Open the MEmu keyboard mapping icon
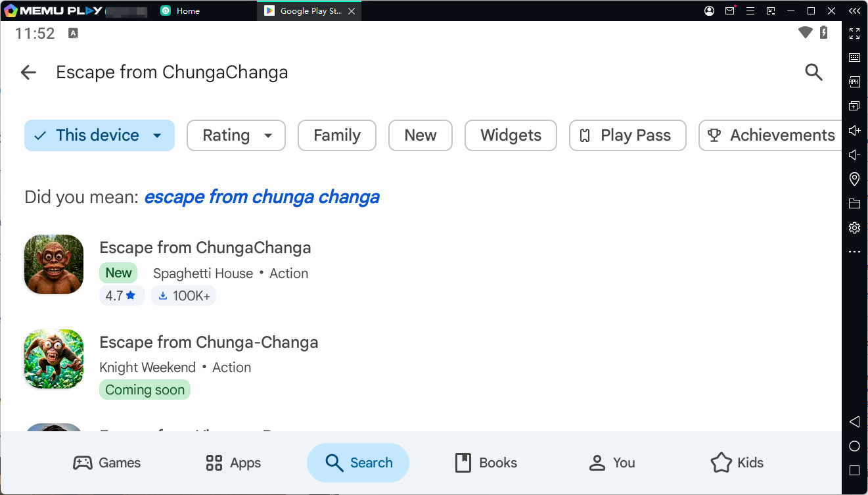This screenshot has height=495, width=868. point(854,58)
